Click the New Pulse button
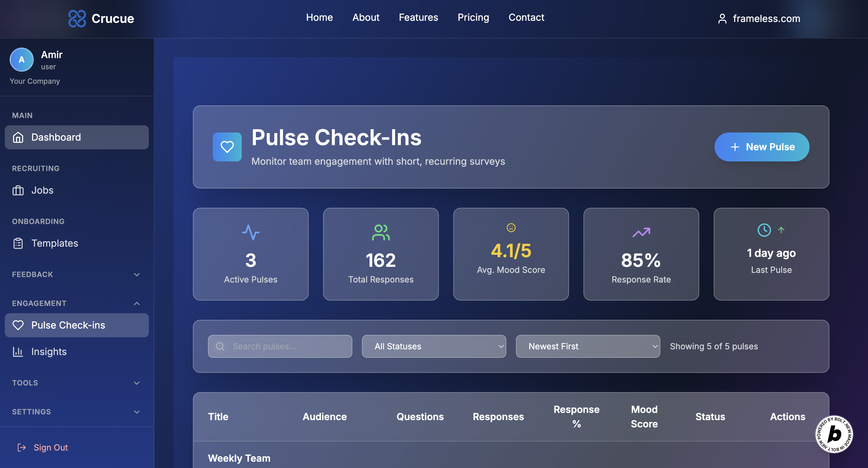Image resolution: width=868 pixels, height=468 pixels. pos(762,147)
